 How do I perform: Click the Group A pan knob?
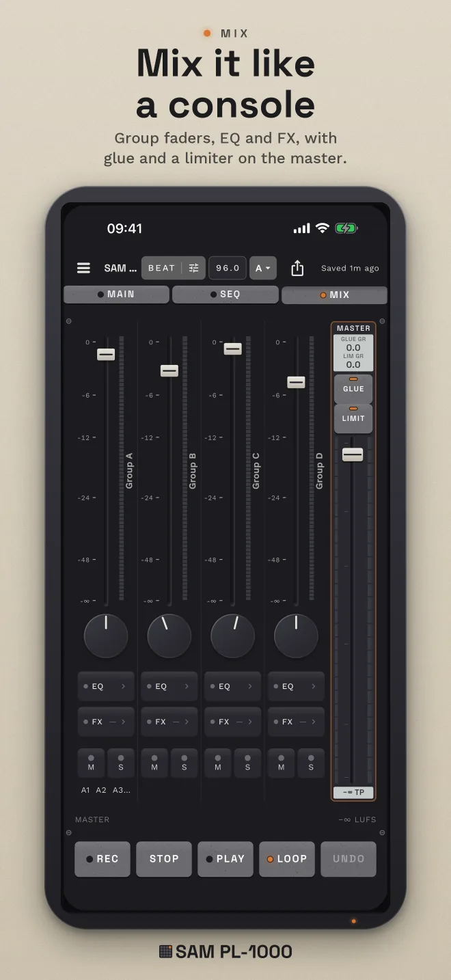pyautogui.click(x=106, y=636)
